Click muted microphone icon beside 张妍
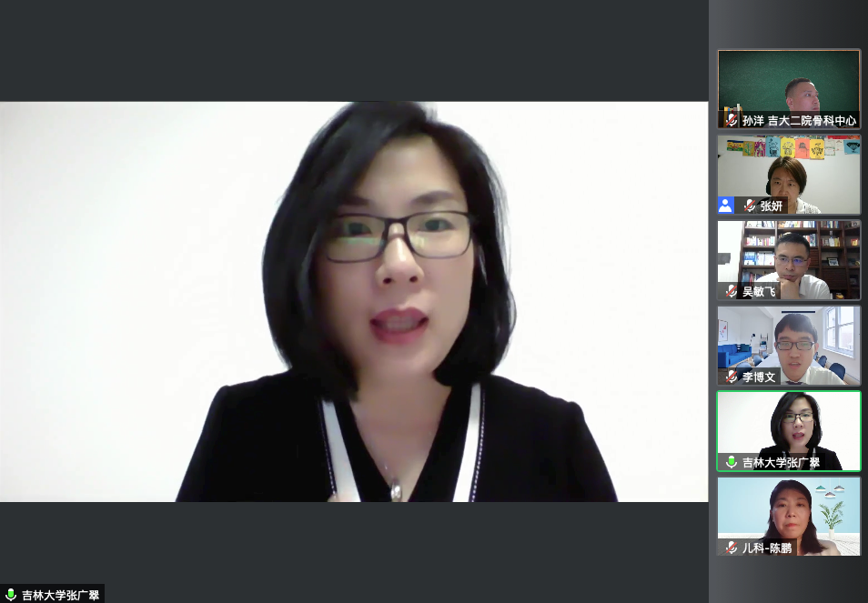Screen dimensions: 868x603 pyautogui.click(x=750, y=206)
